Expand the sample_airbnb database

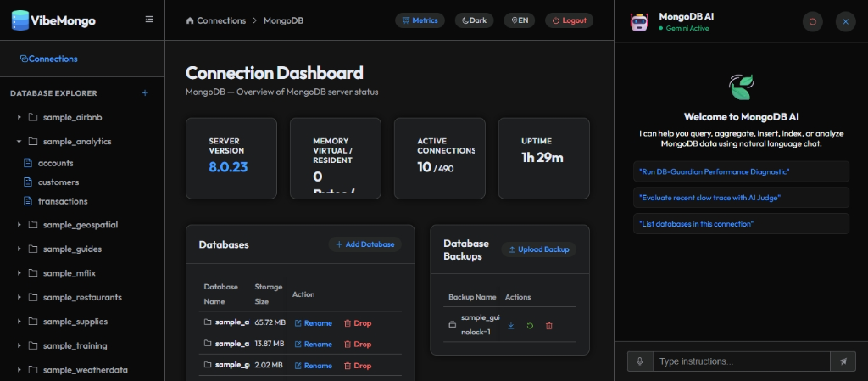coord(19,117)
